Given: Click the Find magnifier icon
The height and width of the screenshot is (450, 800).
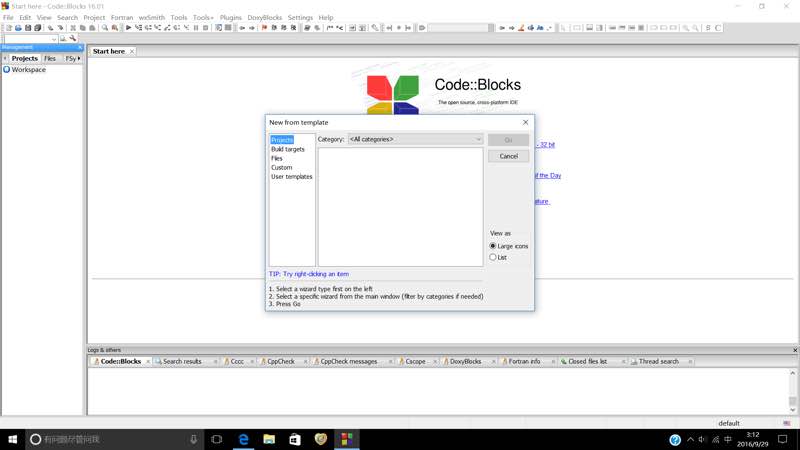Looking at the screenshot, I should (105, 28).
